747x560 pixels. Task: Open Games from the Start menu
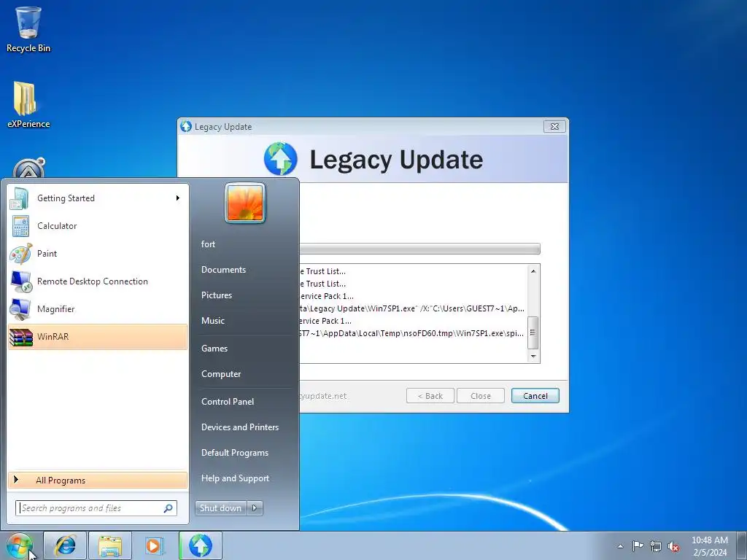pos(214,349)
